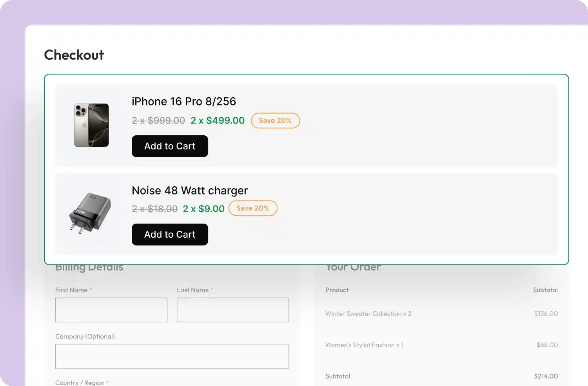Click the Company (Optional) input field
The width and height of the screenshot is (588, 386).
point(172,356)
